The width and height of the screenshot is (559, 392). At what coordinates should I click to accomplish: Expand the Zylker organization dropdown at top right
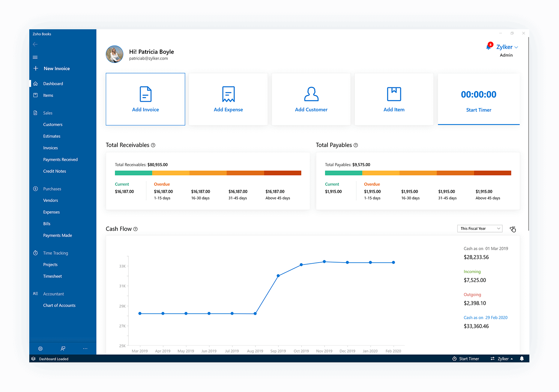click(507, 47)
